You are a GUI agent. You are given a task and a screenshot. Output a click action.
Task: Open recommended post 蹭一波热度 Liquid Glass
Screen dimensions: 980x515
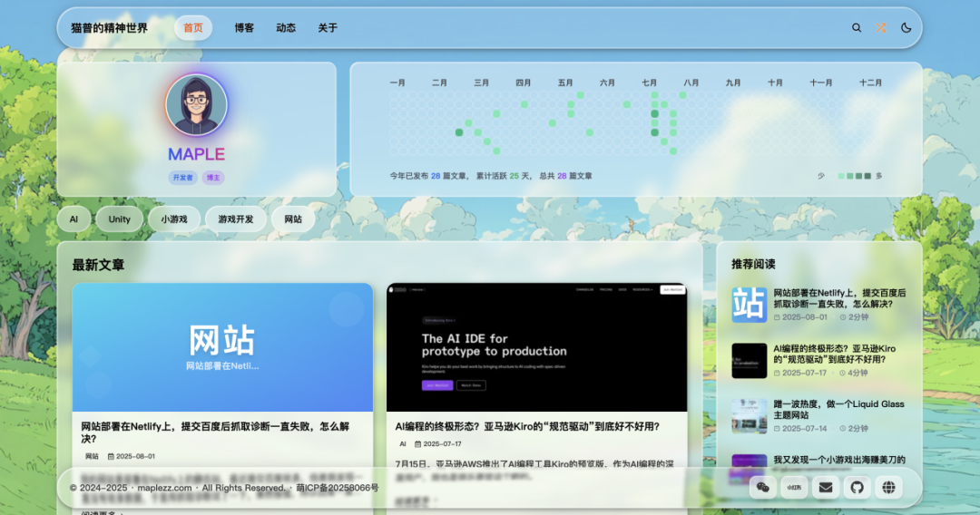point(838,410)
